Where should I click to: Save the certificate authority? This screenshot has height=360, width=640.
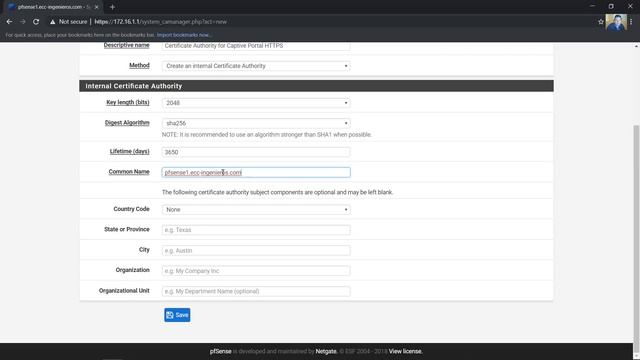[x=177, y=315]
